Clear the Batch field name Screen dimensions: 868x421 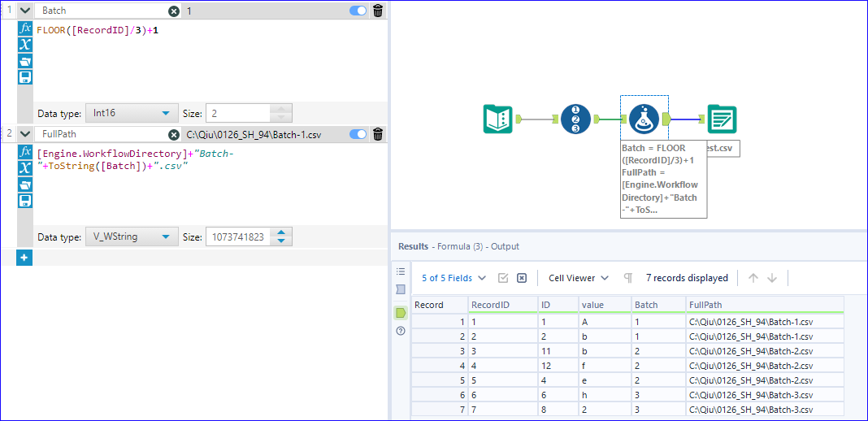pyautogui.click(x=174, y=11)
